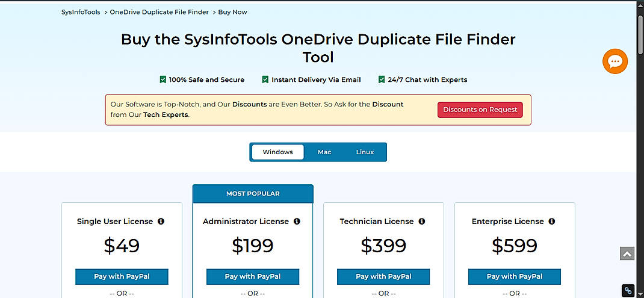
Task: Click the page heading Buy the SysInfoTools
Action: 318,48
